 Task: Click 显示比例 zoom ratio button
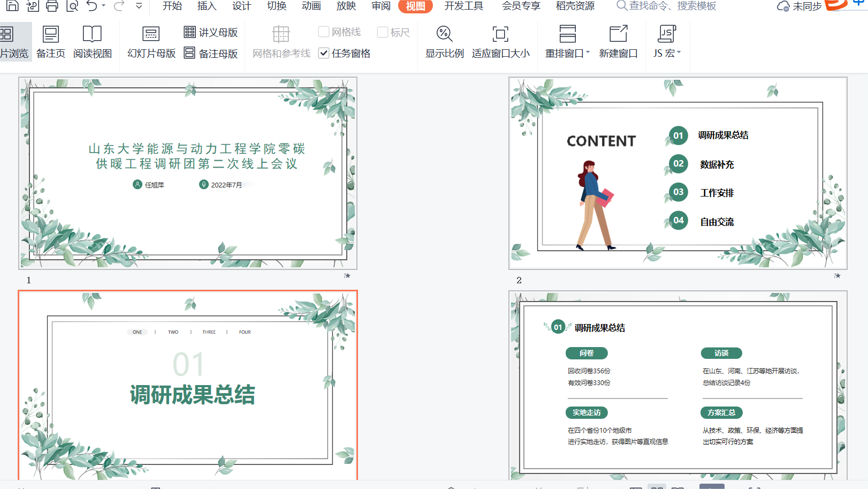coord(444,42)
